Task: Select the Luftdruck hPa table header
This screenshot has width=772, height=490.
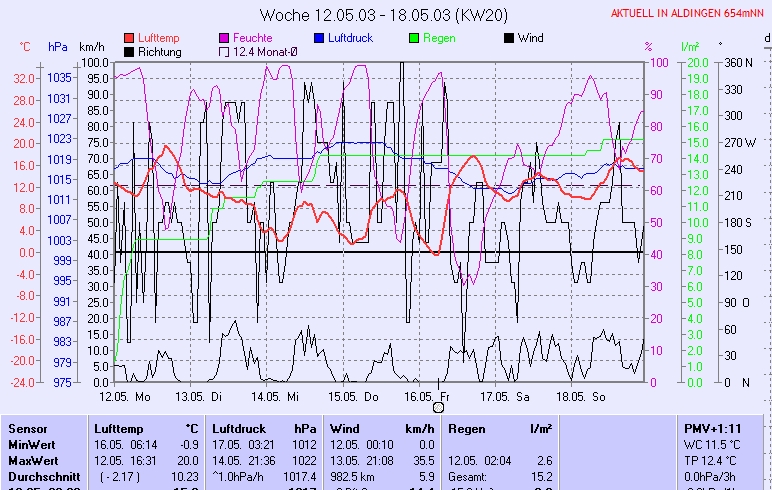Action: [264, 428]
